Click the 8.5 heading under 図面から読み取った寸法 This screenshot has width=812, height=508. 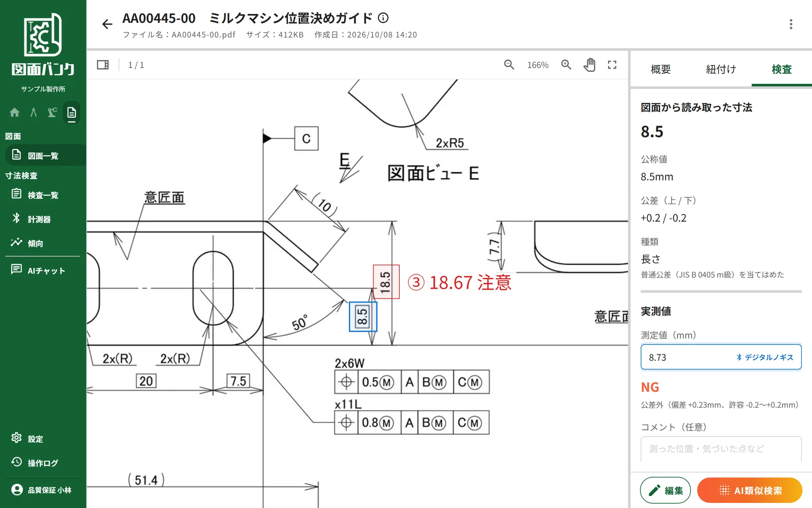652,132
